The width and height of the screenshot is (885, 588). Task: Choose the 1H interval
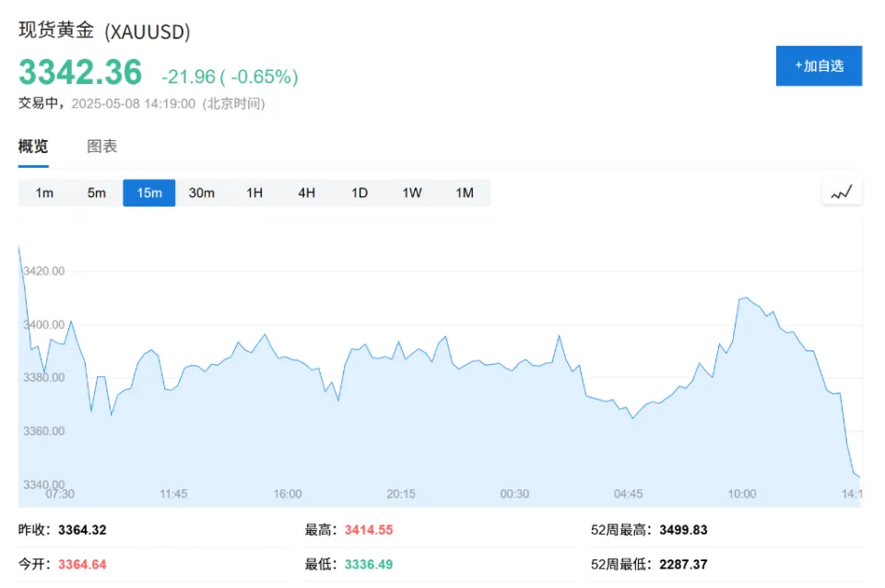[254, 193]
